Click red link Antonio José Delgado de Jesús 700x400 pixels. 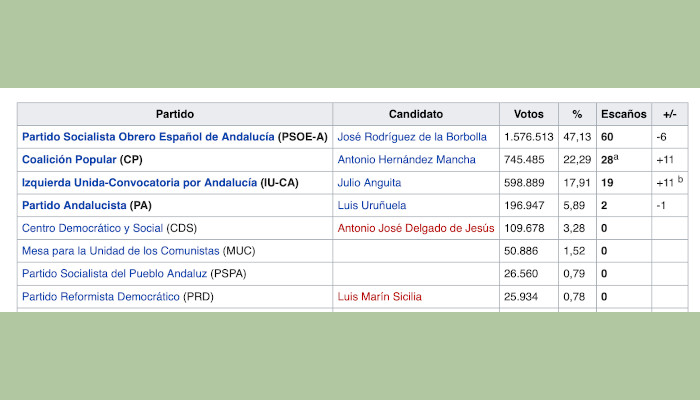(416, 228)
